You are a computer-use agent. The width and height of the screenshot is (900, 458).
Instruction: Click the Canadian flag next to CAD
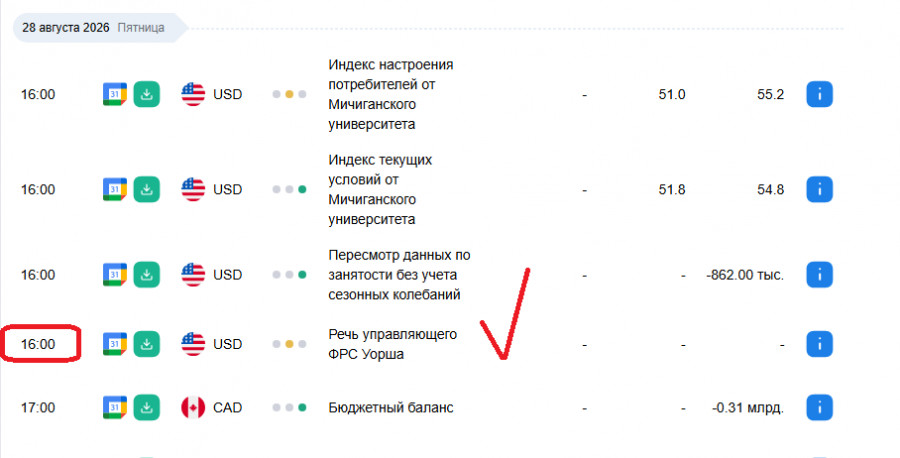pyautogui.click(x=193, y=407)
